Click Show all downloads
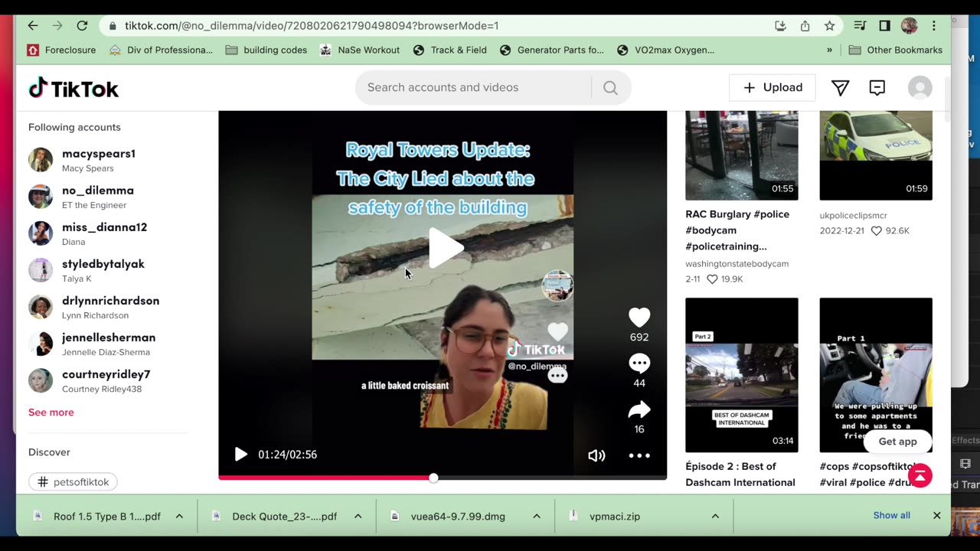Image resolution: width=980 pixels, height=551 pixels. [x=891, y=516]
